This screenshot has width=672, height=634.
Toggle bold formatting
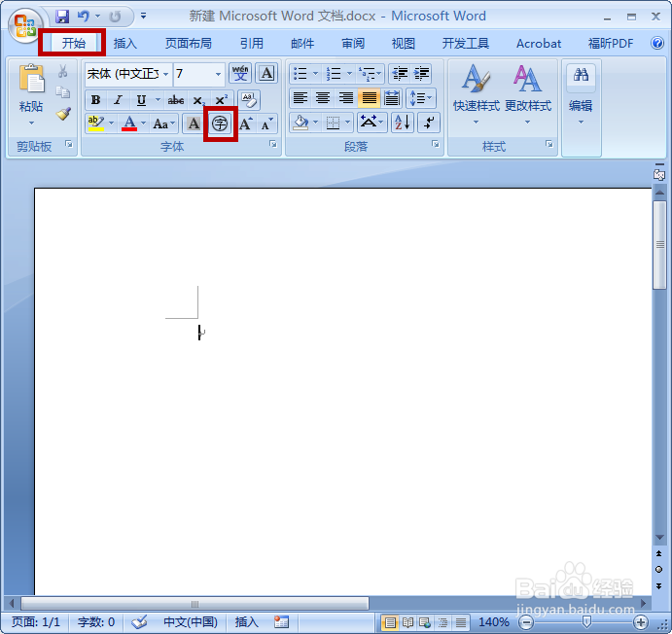click(x=95, y=100)
